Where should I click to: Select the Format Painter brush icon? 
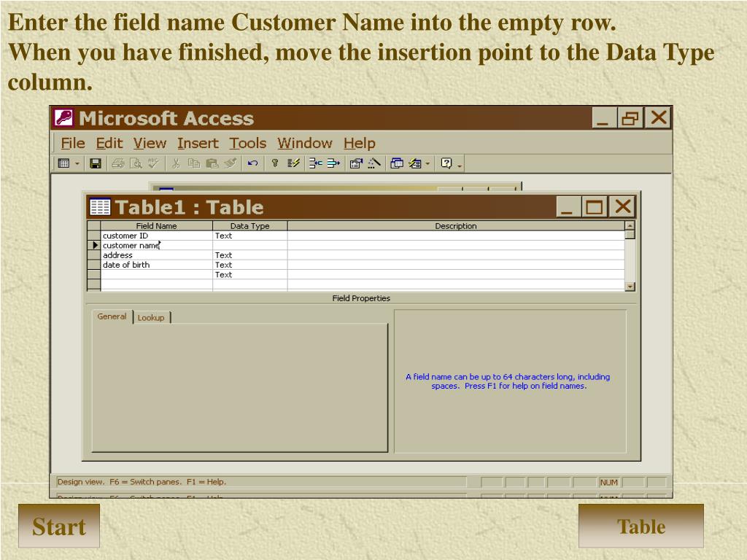coord(230,163)
